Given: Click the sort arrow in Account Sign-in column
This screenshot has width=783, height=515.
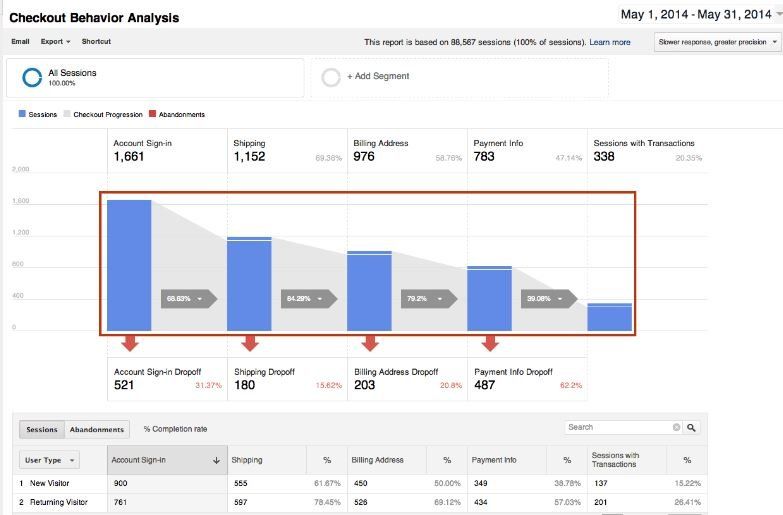Looking at the screenshot, I should click(216, 460).
